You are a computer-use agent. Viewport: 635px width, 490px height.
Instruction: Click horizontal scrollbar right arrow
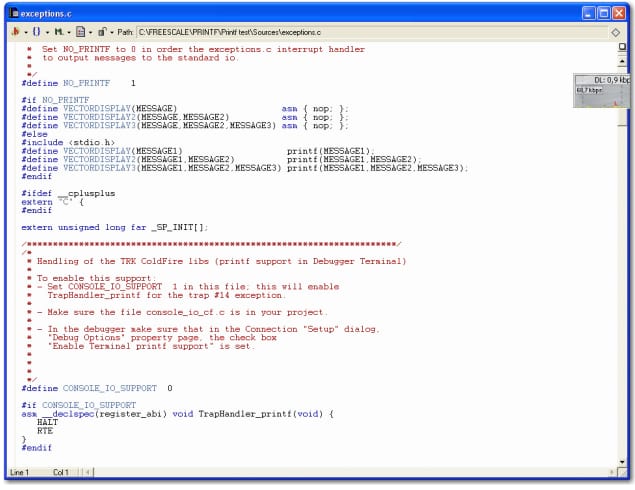click(x=613, y=472)
